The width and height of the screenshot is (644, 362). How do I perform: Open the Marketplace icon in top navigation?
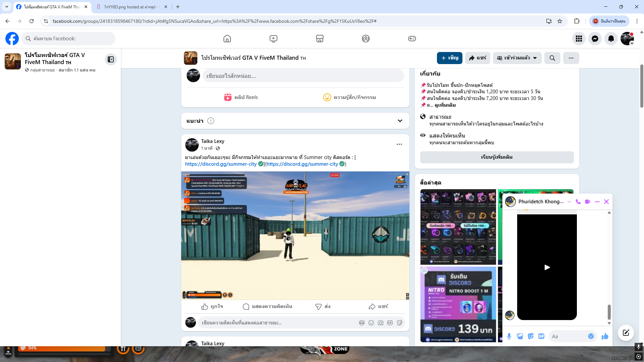319,39
